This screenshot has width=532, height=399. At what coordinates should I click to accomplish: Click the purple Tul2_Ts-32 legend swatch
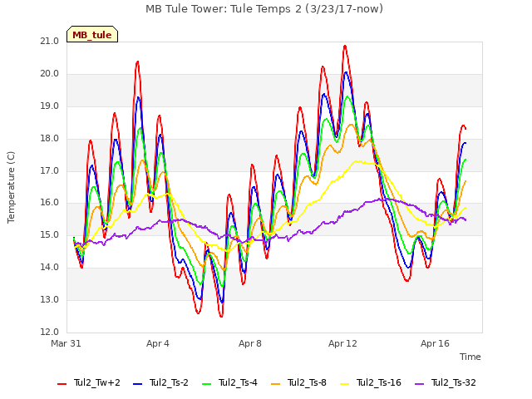(419, 384)
